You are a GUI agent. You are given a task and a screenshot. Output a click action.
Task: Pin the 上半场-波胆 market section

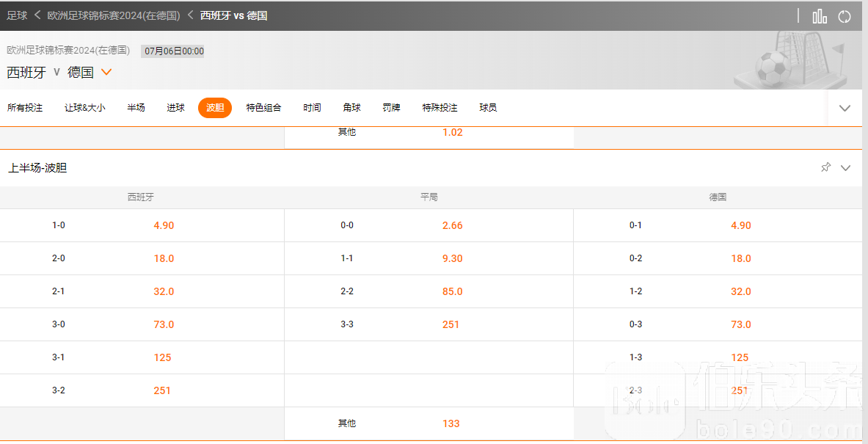tap(825, 167)
